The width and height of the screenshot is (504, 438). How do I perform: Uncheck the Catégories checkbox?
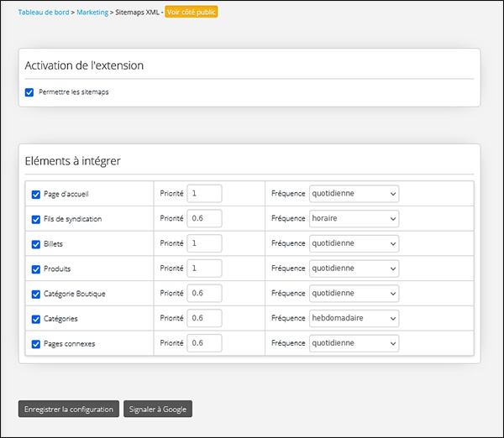pos(35,319)
